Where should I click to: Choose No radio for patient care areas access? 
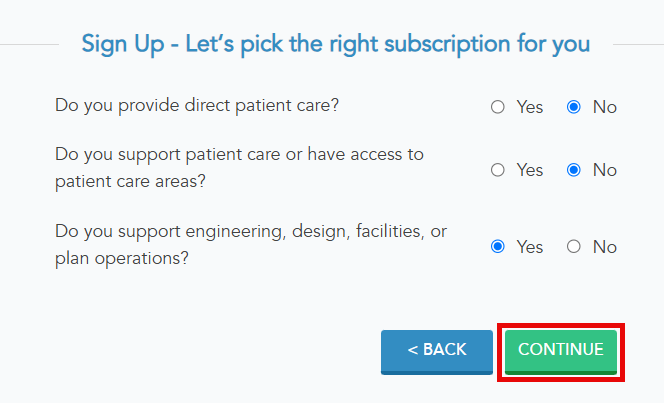point(574,170)
